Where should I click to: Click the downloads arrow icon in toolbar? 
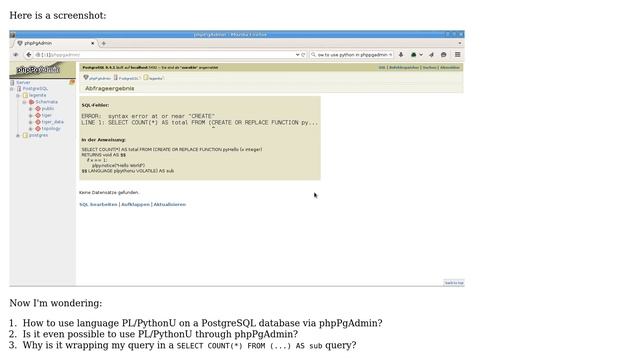[401, 55]
